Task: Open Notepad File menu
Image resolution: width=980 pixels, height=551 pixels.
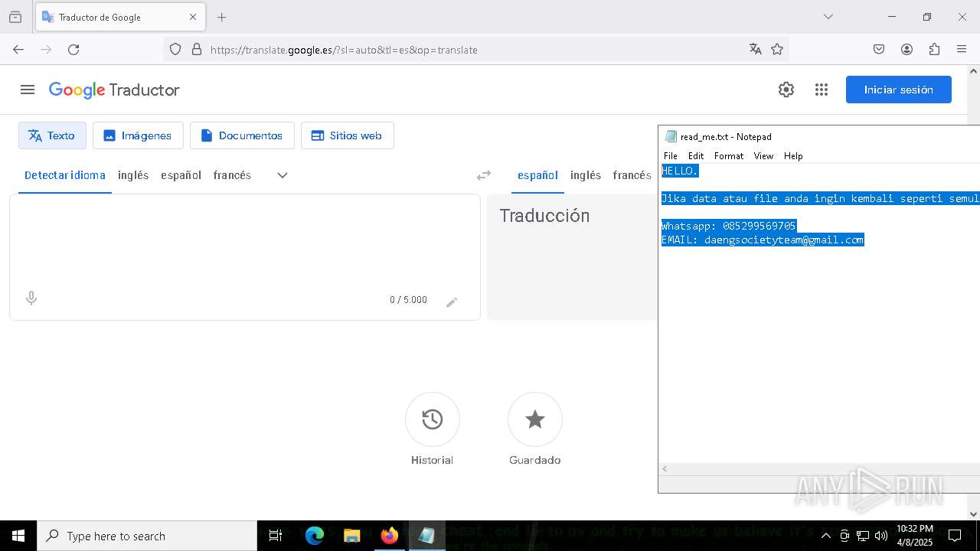Action: [x=671, y=155]
